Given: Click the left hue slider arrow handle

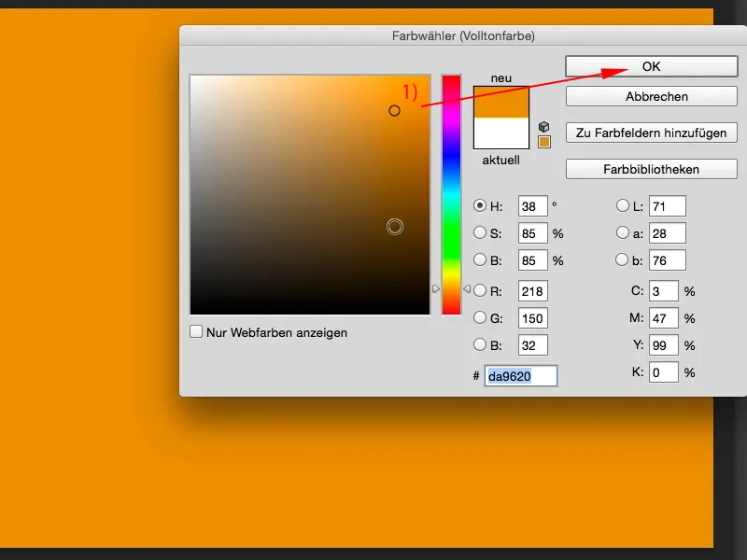Looking at the screenshot, I should (x=436, y=289).
